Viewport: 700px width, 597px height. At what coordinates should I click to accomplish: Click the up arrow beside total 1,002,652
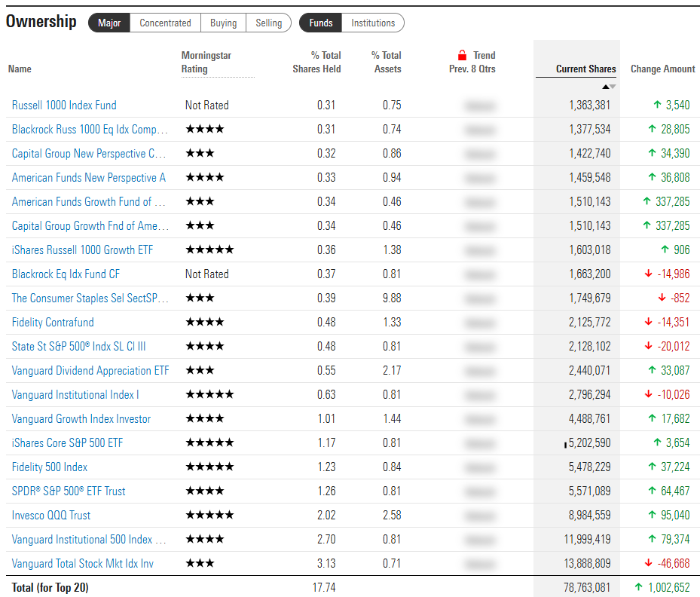(x=638, y=586)
